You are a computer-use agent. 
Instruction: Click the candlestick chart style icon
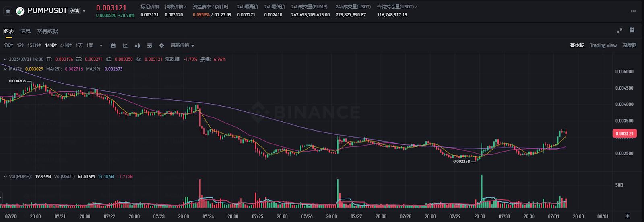coord(137,45)
